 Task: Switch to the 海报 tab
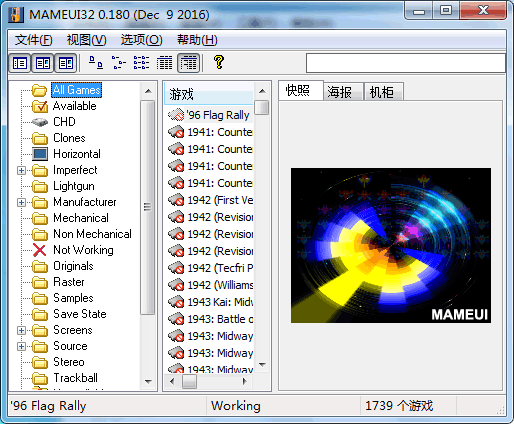click(x=343, y=92)
